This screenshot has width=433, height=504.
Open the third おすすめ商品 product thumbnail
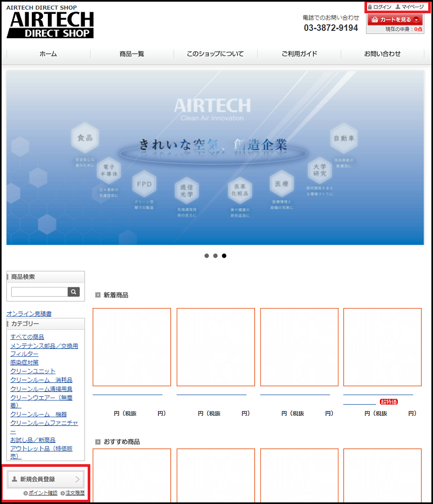point(299,475)
